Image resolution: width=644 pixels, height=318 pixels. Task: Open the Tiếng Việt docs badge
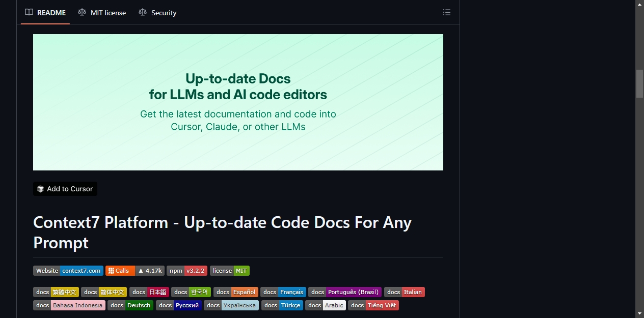coord(373,305)
